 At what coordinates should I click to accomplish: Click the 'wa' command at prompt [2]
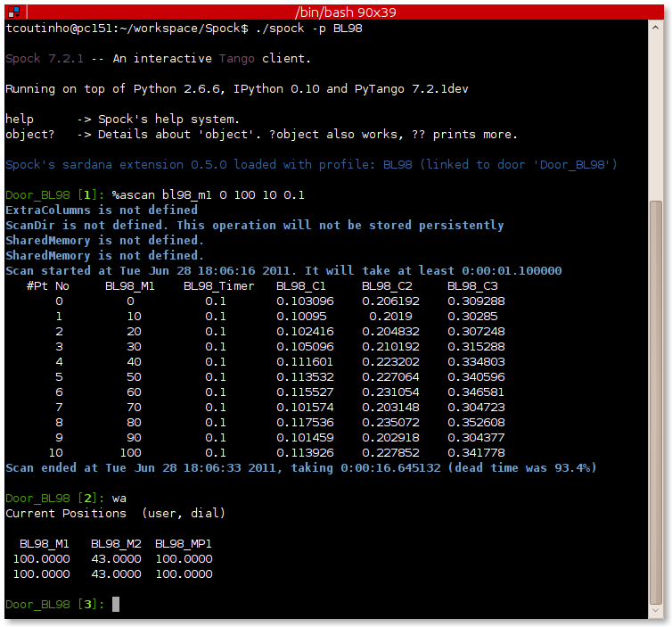(119, 499)
